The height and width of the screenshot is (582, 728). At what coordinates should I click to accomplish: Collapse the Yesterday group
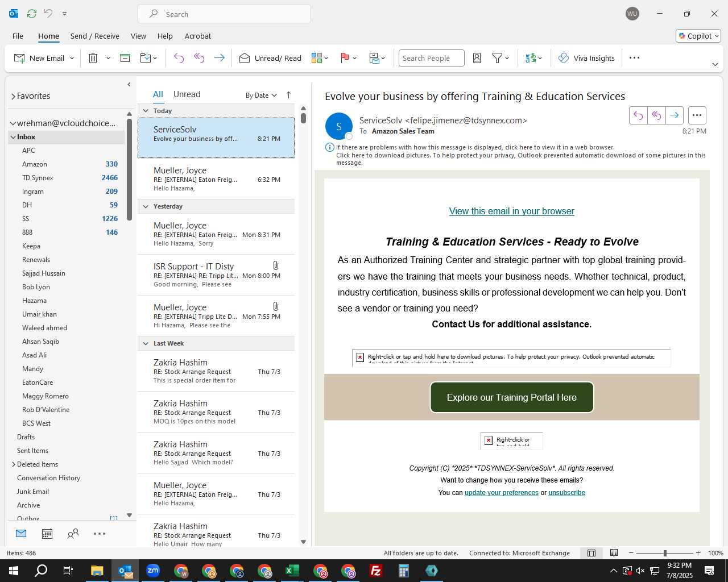[146, 206]
